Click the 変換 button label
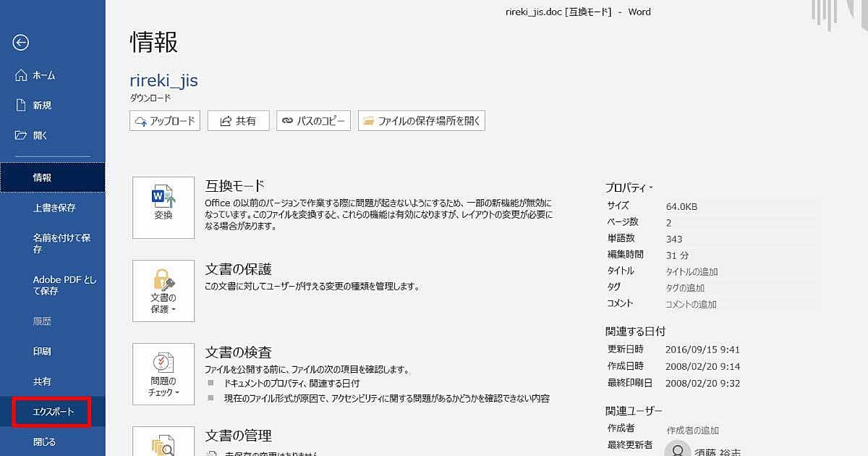This screenshot has height=456, width=868. pyautogui.click(x=163, y=215)
